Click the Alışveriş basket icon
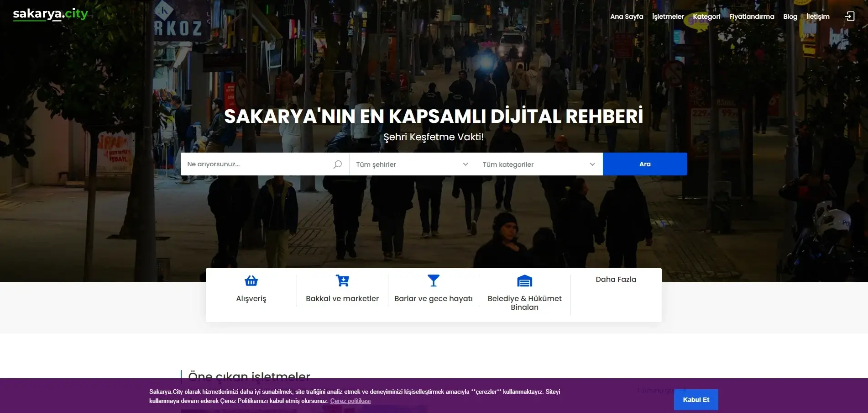Image resolution: width=868 pixels, height=413 pixels. (x=251, y=281)
